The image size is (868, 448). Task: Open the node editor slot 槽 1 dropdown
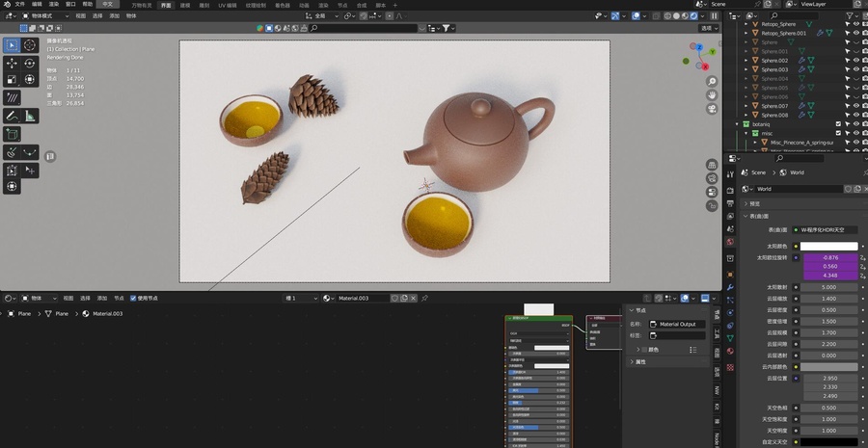point(301,298)
